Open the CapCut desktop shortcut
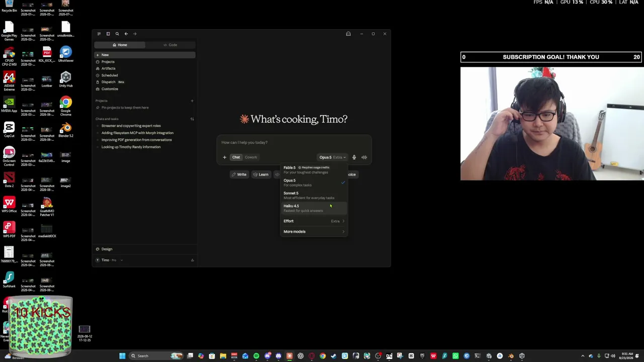 9,130
